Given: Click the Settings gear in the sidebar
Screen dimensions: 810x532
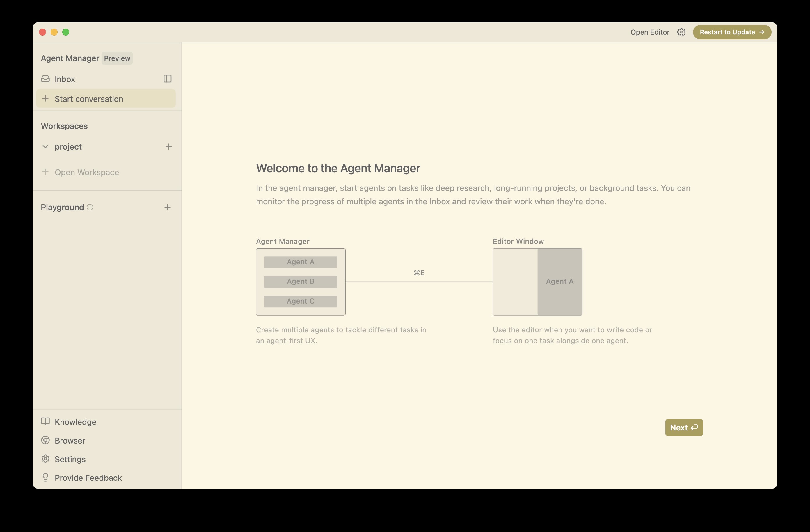Looking at the screenshot, I should (x=45, y=459).
